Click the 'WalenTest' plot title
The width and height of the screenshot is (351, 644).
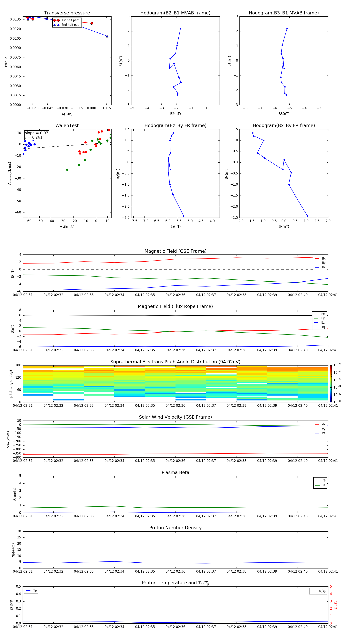67,125
